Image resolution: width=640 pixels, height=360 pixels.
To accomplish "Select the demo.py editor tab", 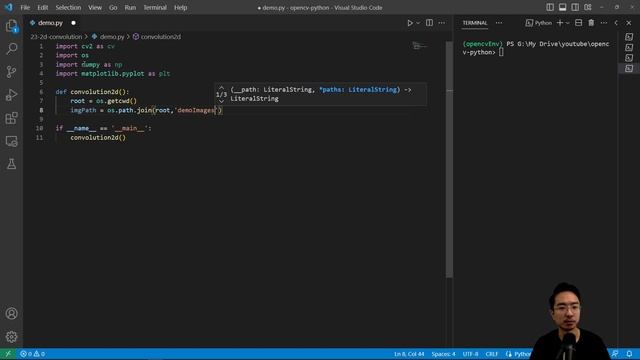I will click(50, 23).
